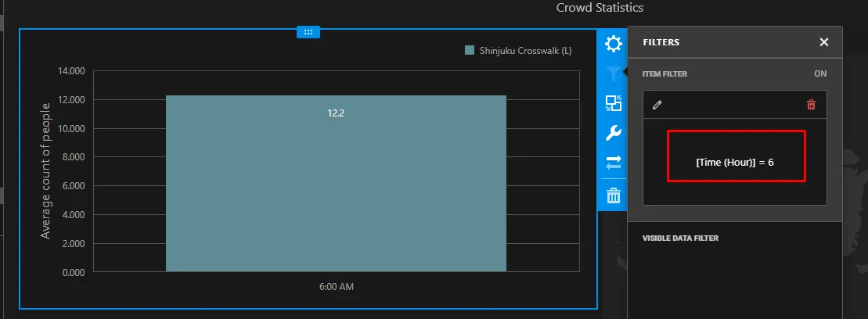Click the Visible Data Filter heading
Screen dimensions: 868x319
tap(680, 238)
